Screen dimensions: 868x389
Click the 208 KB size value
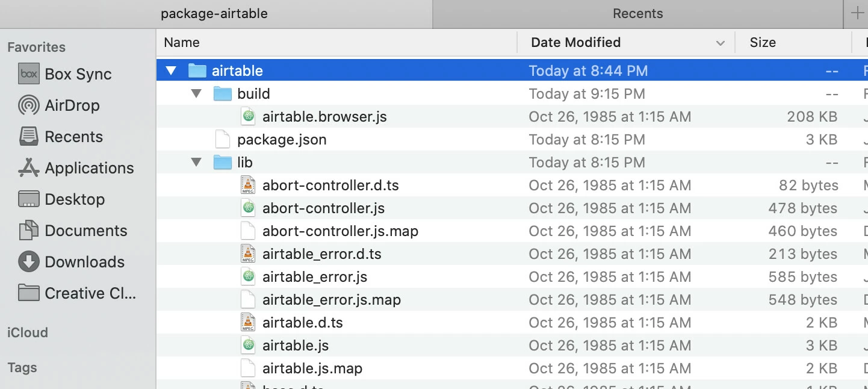pyautogui.click(x=812, y=117)
